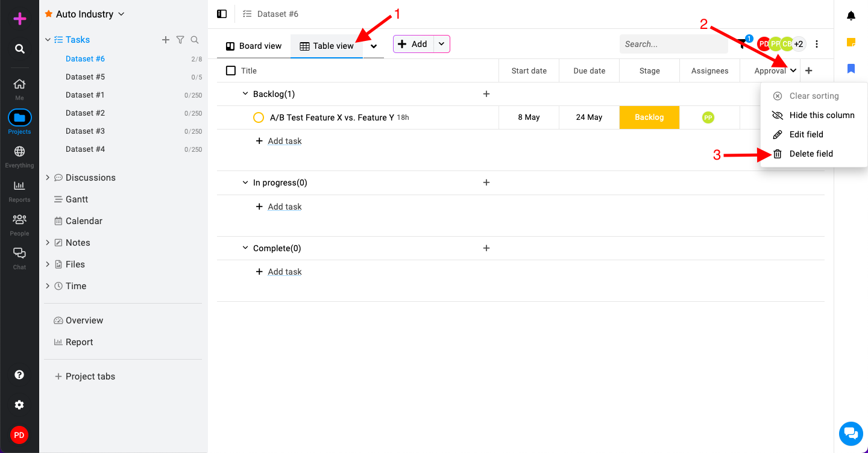Screen dimensions: 868x453
Task: Click the filter funnel icon beside Tasks
Action: coord(180,40)
